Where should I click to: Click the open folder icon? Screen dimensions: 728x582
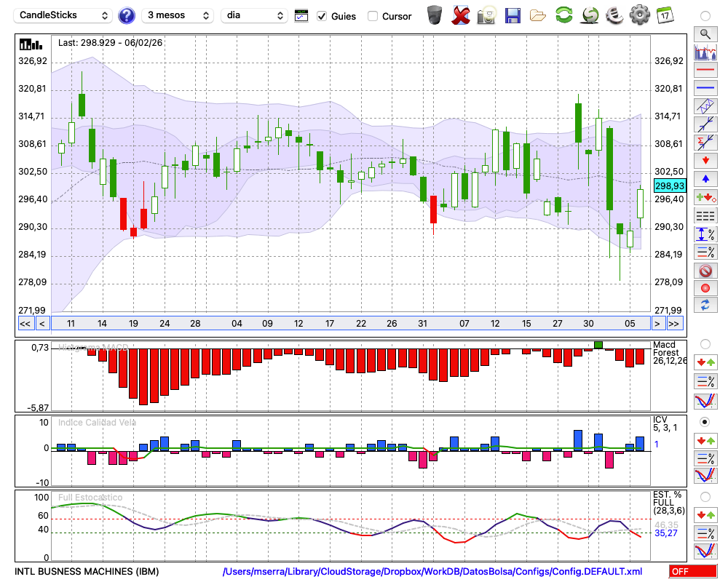pos(538,15)
